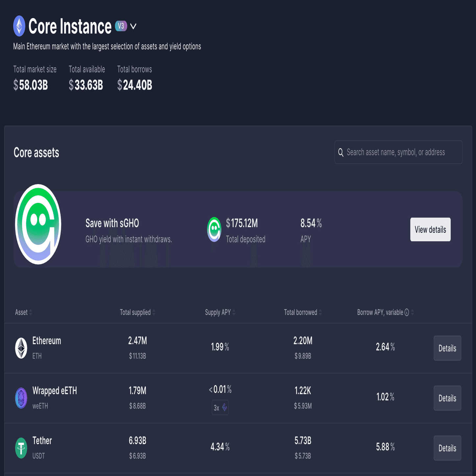Click the magnifier icon in search box
476x476 pixels.
[341, 152]
